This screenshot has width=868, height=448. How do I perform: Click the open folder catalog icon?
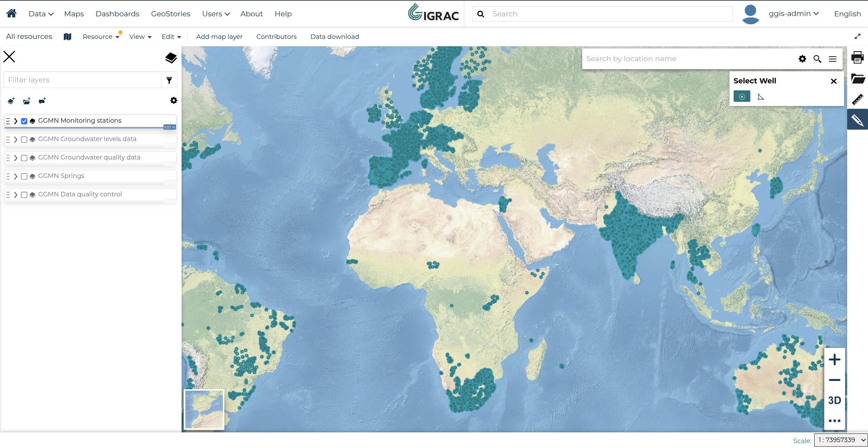tap(858, 79)
